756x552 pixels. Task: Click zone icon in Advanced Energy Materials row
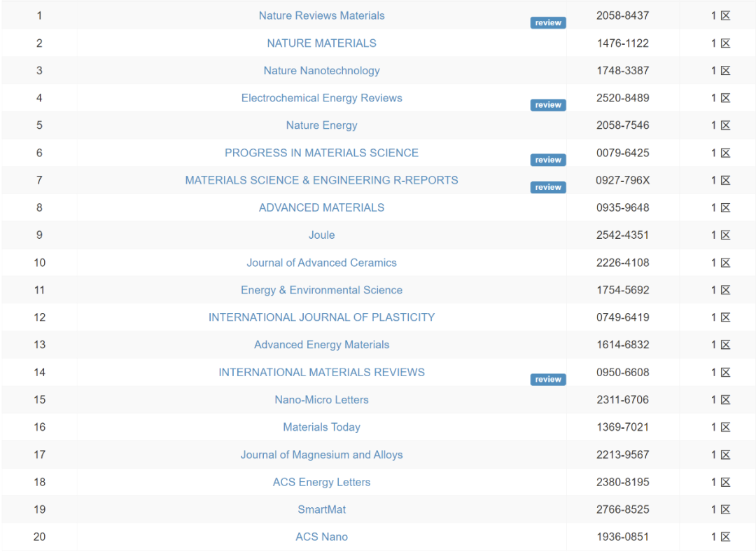(x=726, y=345)
